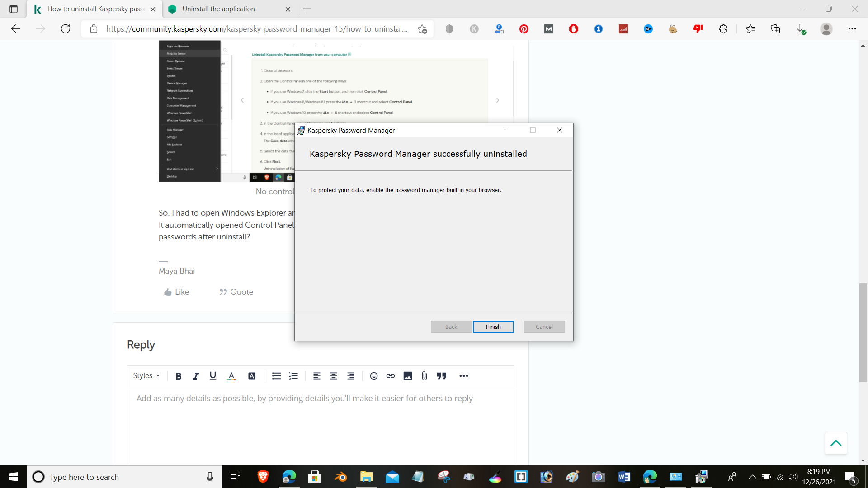Open the Styles dropdown
This screenshot has width=868, height=488.
coord(146,376)
